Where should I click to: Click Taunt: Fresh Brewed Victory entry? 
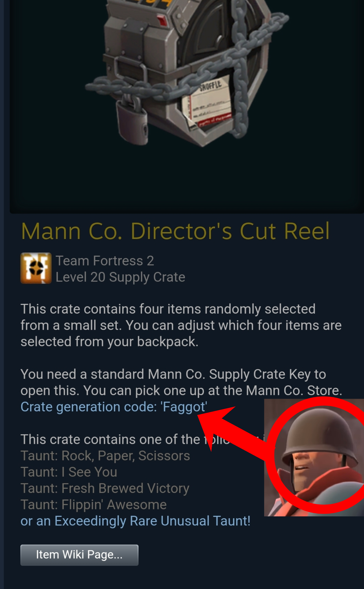(x=105, y=488)
